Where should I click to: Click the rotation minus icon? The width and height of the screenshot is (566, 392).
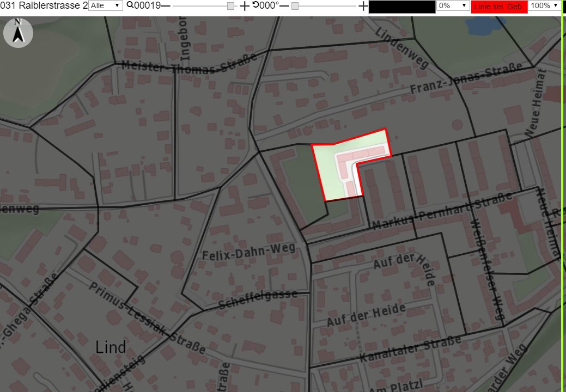(284, 6)
